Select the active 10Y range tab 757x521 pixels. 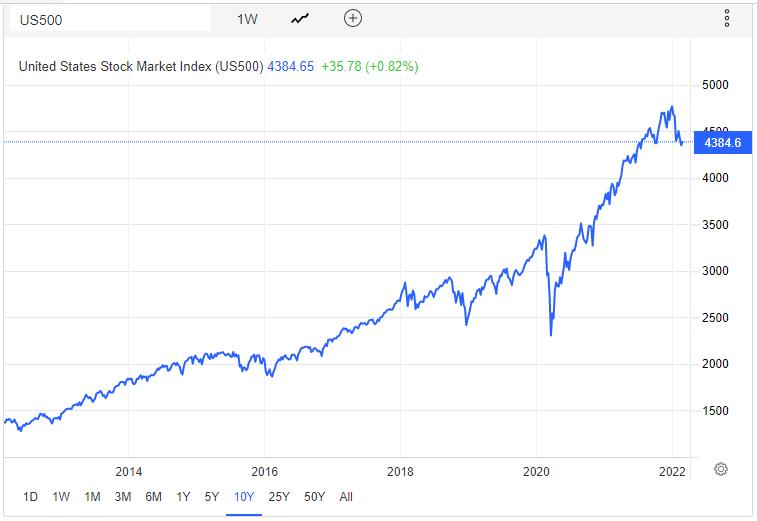pyautogui.click(x=243, y=496)
